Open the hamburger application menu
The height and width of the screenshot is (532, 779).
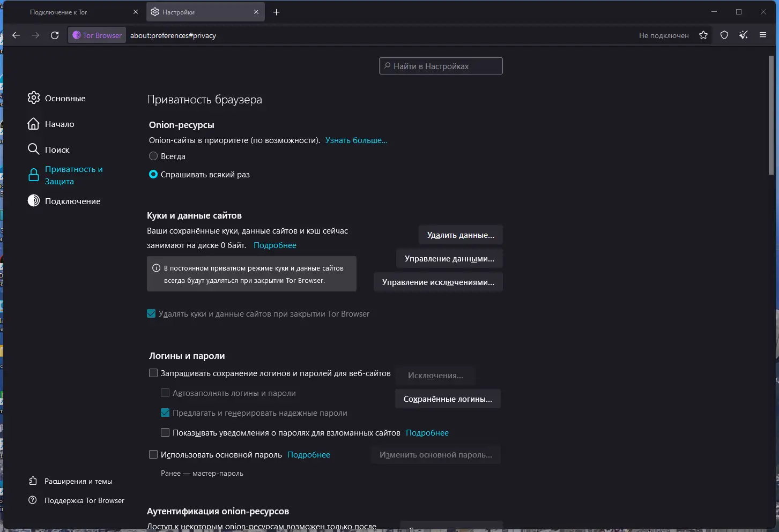pyautogui.click(x=762, y=35)
